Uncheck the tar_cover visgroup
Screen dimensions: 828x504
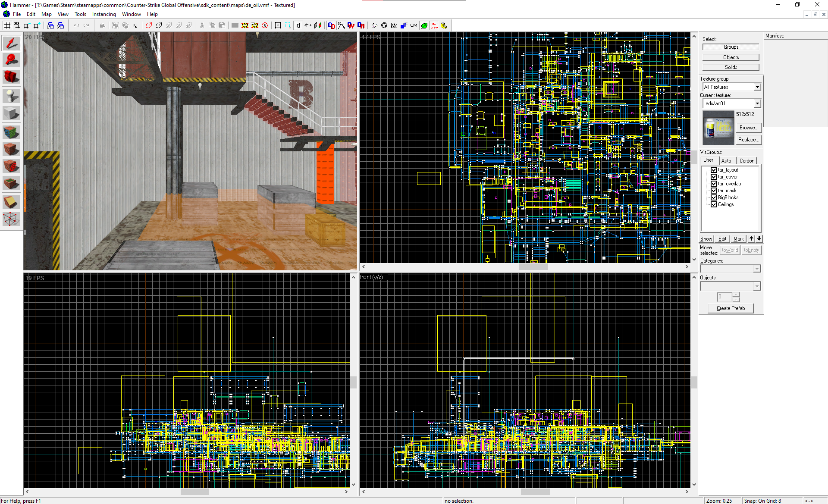tap(714, 177)
